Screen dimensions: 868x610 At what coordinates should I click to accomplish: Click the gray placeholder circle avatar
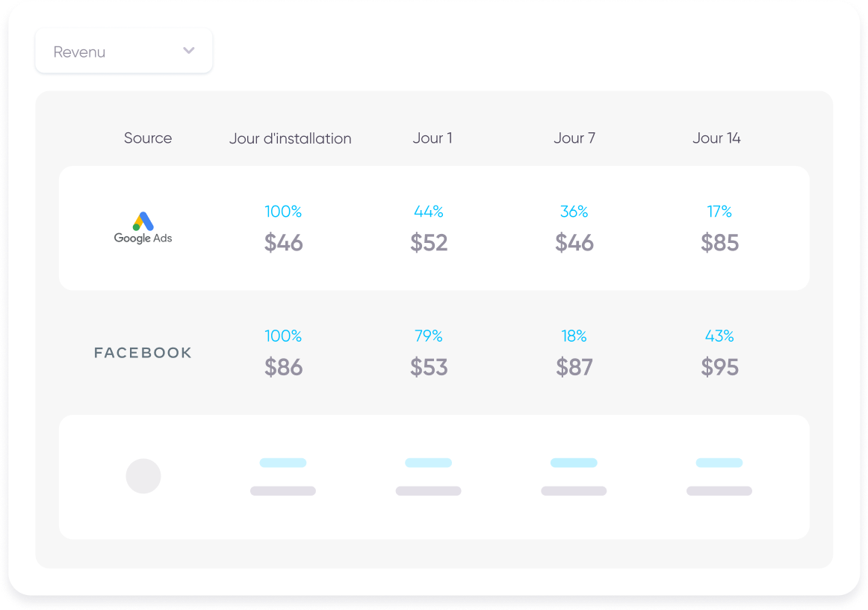tap(143, 476)
